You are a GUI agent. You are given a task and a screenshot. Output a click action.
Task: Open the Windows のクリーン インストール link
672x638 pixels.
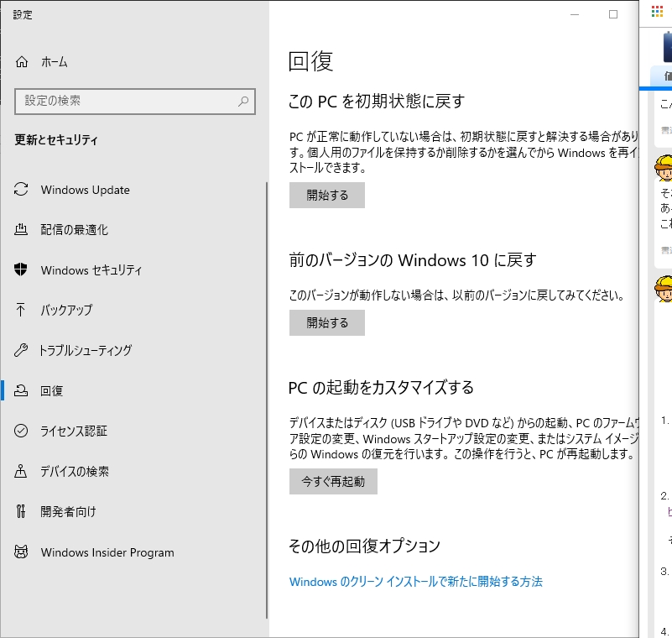416,582
